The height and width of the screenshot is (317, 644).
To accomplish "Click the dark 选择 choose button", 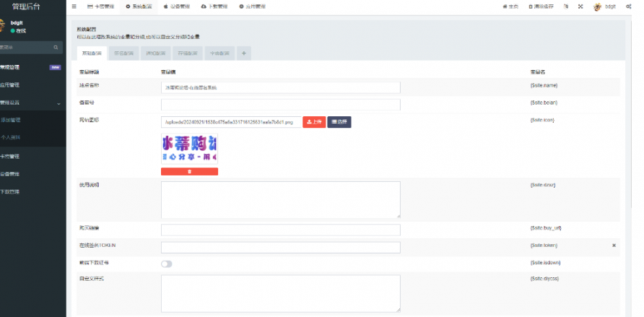I will [339, 122].
